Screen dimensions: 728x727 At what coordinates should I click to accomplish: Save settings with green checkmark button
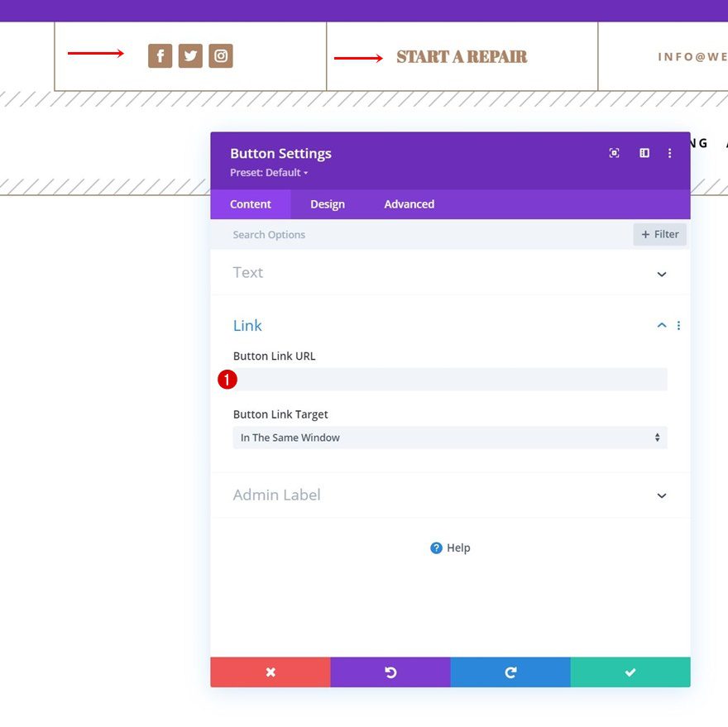point(630,672)
